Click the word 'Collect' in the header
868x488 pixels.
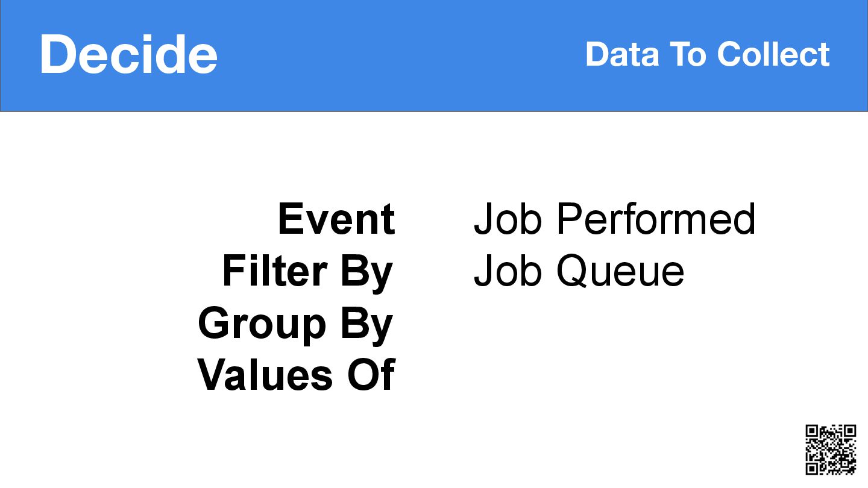pyautogui.click(x=773, y=54)
